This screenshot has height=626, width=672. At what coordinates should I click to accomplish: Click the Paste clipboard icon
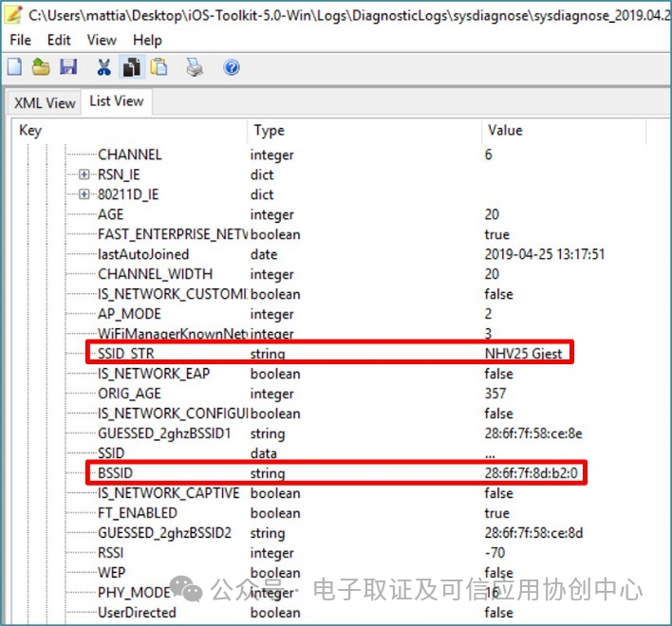159,66
